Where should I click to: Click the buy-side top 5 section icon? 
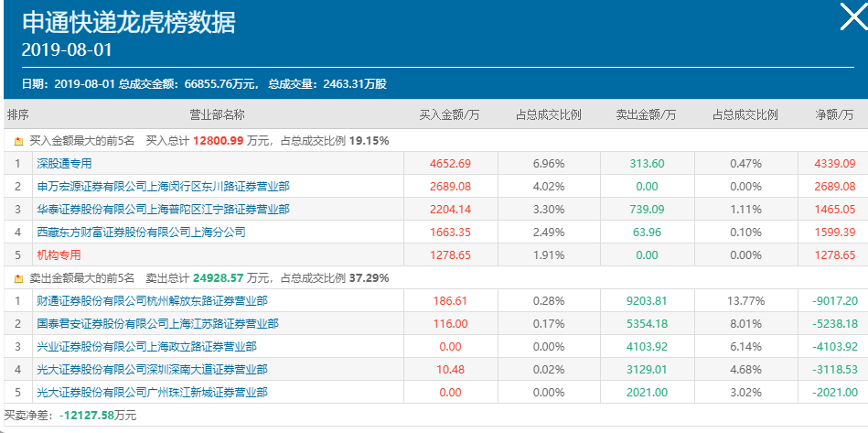tap(18, 142)
